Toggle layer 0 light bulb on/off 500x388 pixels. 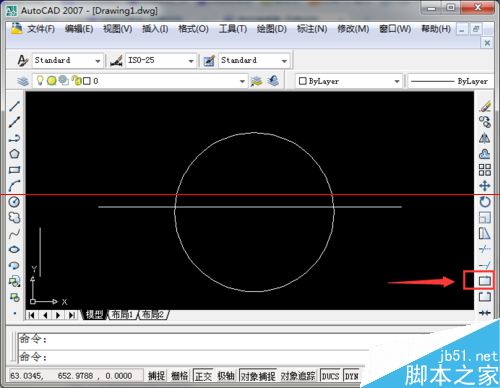point(40,80)
